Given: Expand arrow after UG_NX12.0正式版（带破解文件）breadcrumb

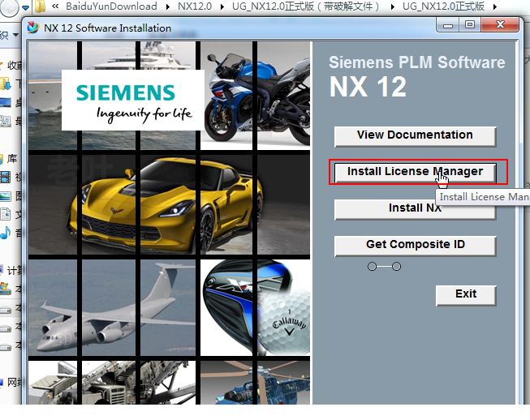Looking at the screenshot, I should tap(392, 6).
